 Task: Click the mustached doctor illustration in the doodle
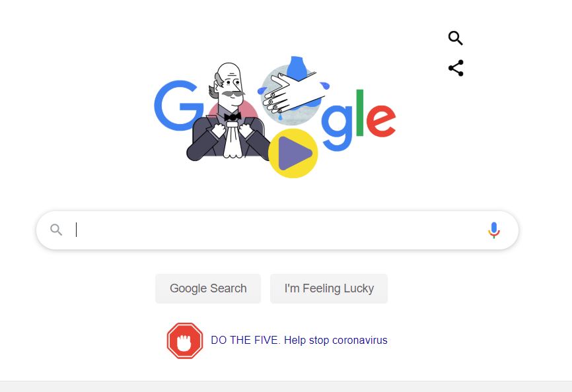click(229, 112)
